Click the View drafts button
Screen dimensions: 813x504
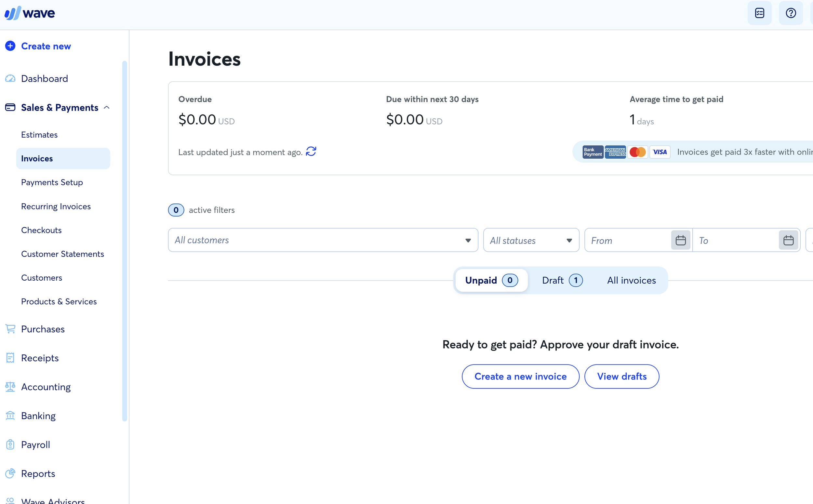(x=621, y=376)
